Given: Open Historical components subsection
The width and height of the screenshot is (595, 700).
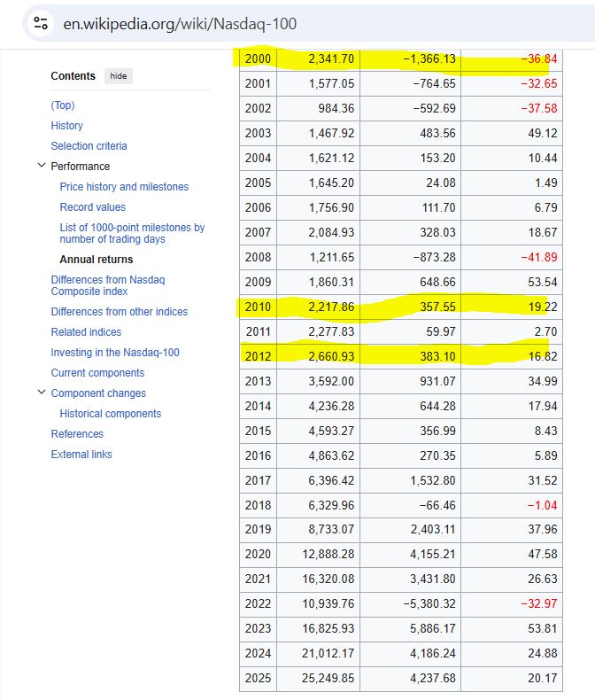Looking at the screenshot, I should pyautogui.click(x=110, y=414).
